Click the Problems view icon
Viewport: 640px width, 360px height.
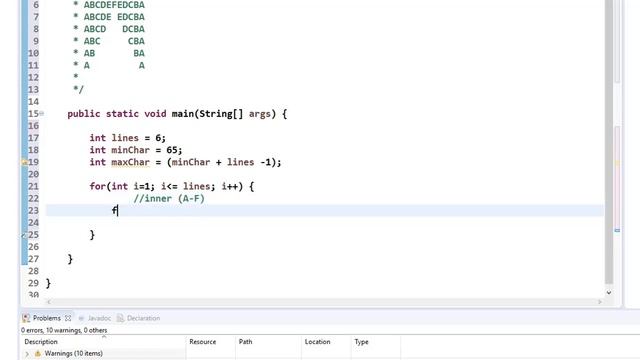(x=26, y=318)
